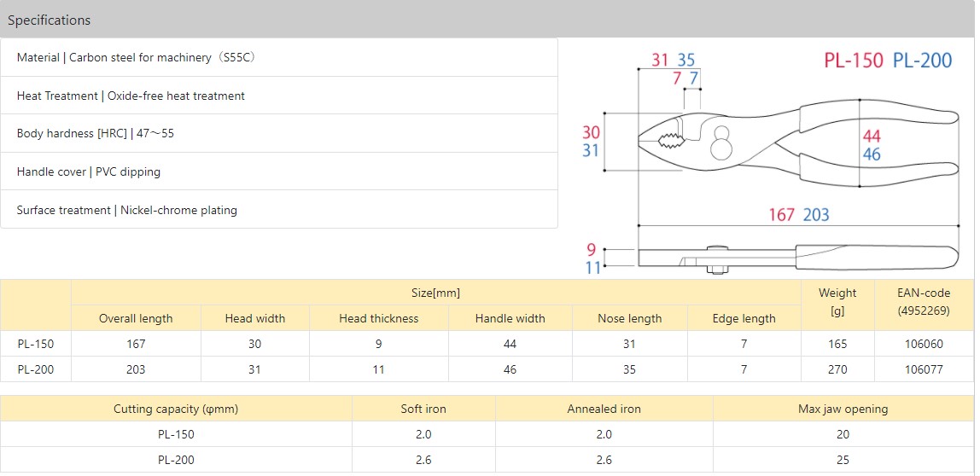Click the red PL-150 diagram legend label
Screen dimensions: 980x476
(x=853, y=61)
